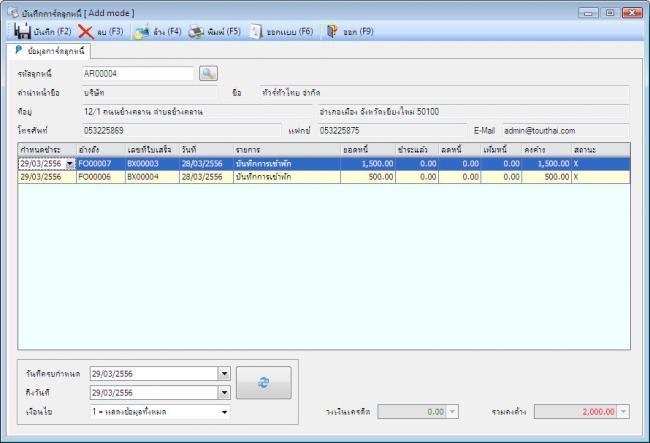Open the second 29/03/2556 date dropdown
The height and width of the screenshot is (443, 650).
point(224,392)
